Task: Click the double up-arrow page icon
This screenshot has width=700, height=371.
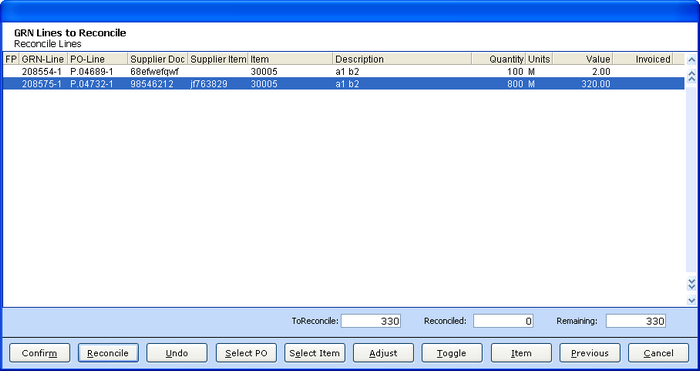Action: [x=692, y=76]
